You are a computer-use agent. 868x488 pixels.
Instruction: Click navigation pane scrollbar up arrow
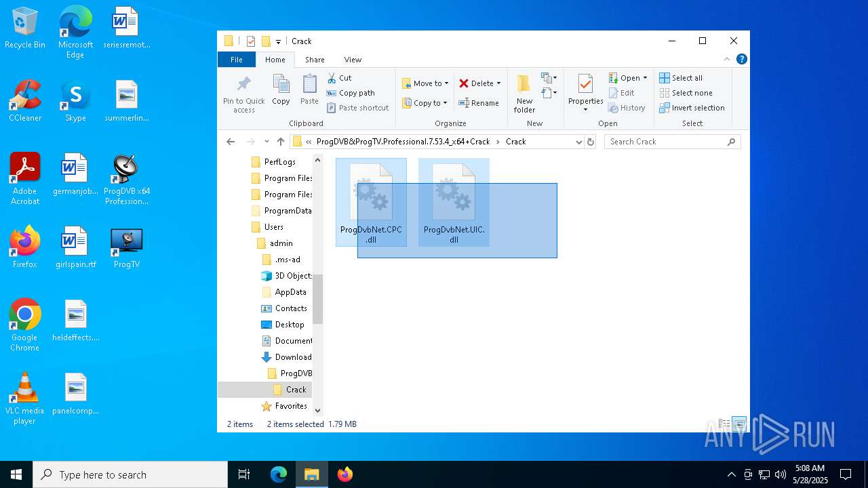click(317, 160)
